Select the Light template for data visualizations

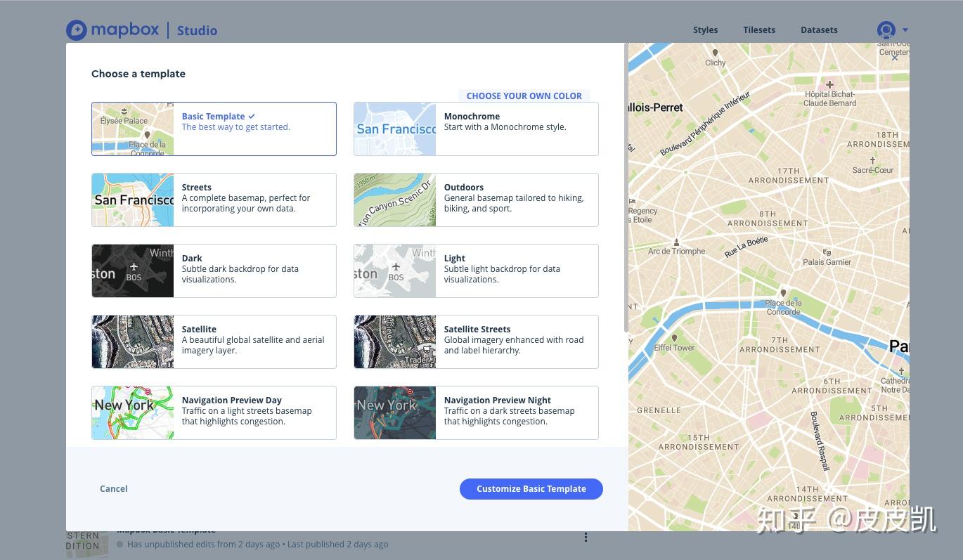coord(476,271)
